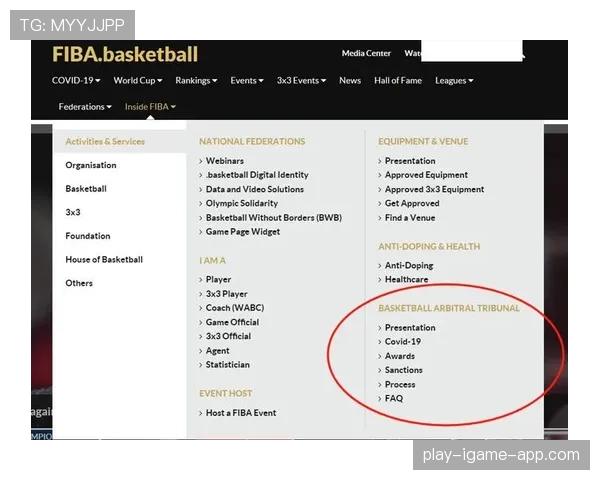This screenshot has height=480, width=600.
Task: Open the Hall of Fame page
Action: (x=398, y=80)
